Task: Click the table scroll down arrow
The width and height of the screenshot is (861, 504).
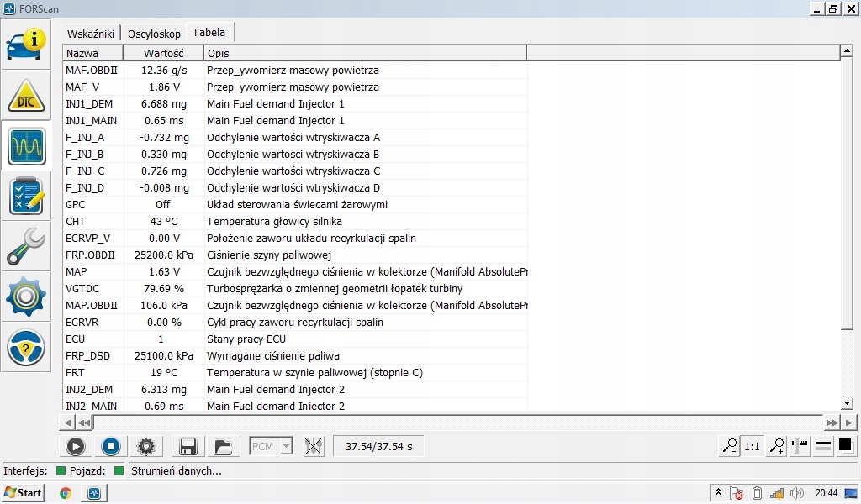Action: (x=847, y=403)
